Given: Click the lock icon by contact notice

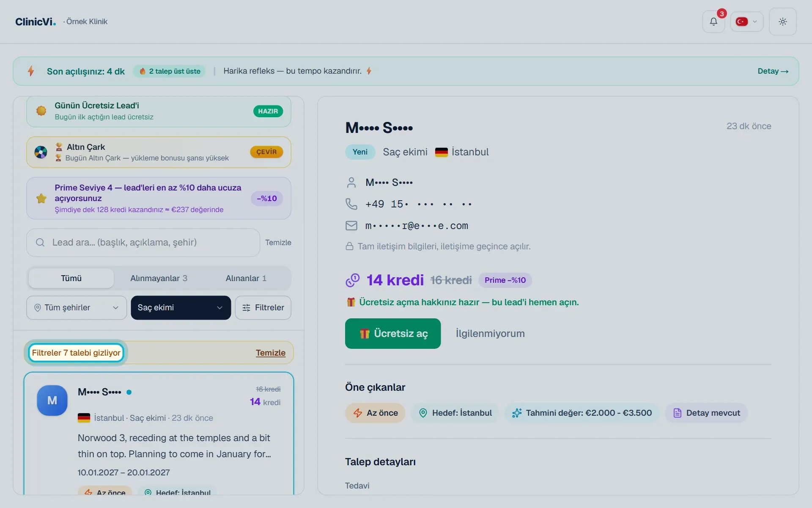Looking at the screenshot, I should pyautogui.click(x=349, y=246).
